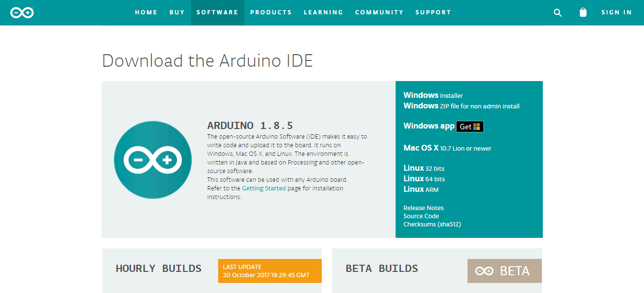This screenshot has width=644, height=293.
Task: Open the Source Code link
Action: (x=421, y=216)
